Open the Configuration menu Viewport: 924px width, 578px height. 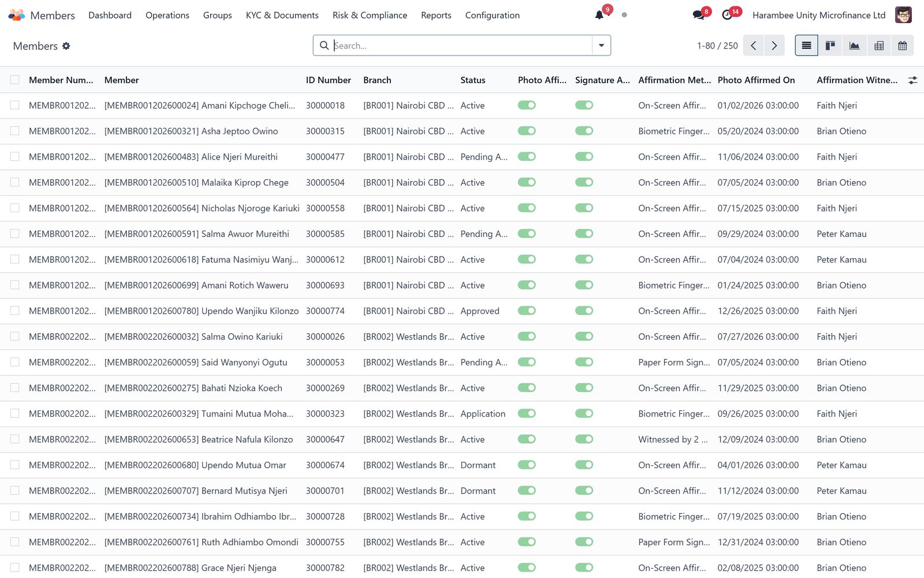[493, 15]
